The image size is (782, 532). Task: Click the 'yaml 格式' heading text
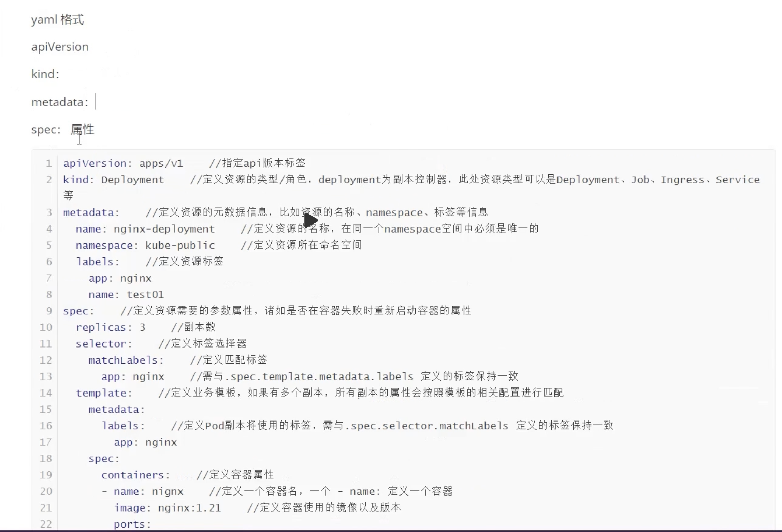click(x=57, y=19)
